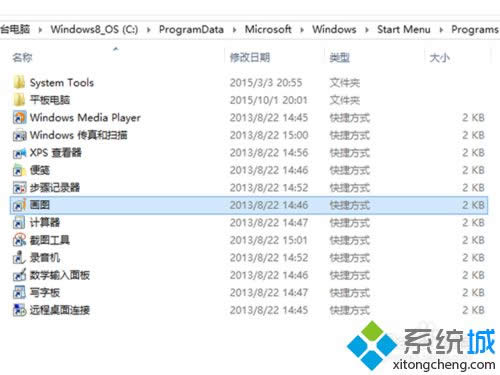
Task: Go to Microsoft in address bar
Action: click(x=268, y=29)
